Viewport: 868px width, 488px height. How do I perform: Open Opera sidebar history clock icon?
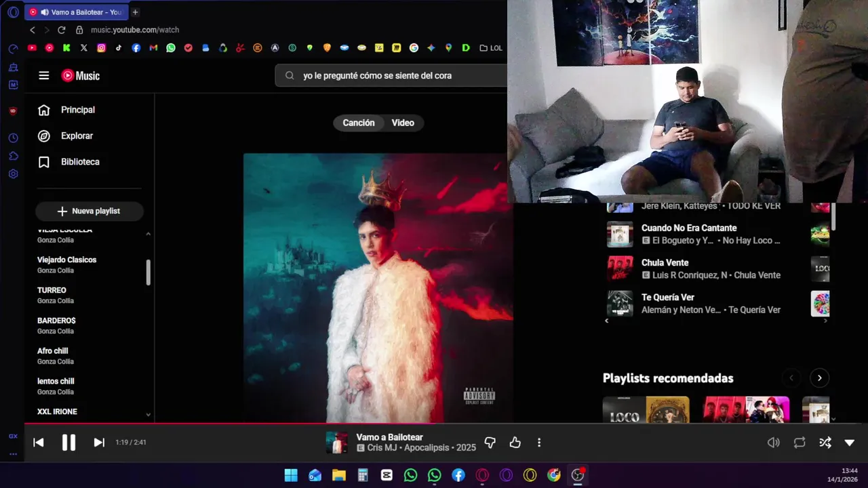coord(13,138)
